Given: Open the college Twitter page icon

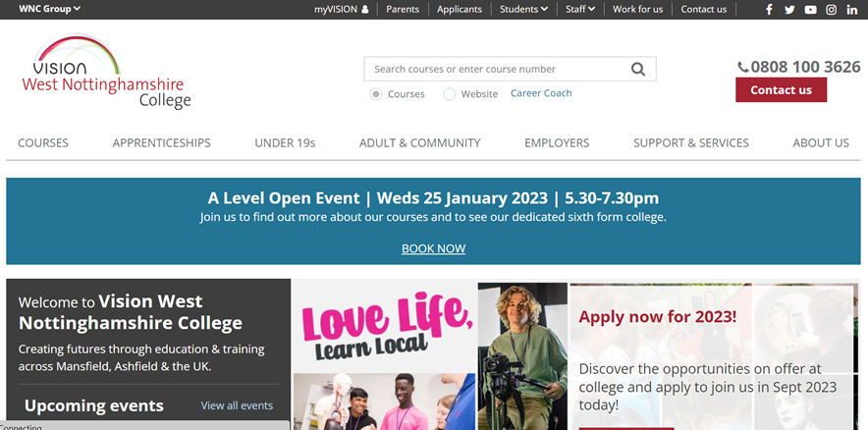Looking at the screenshot, I should coord(789,10).
